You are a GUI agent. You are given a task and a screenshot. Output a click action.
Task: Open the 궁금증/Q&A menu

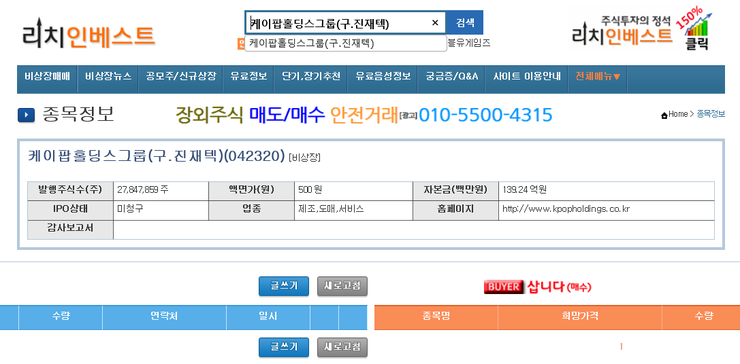click(x=452, y=76)
